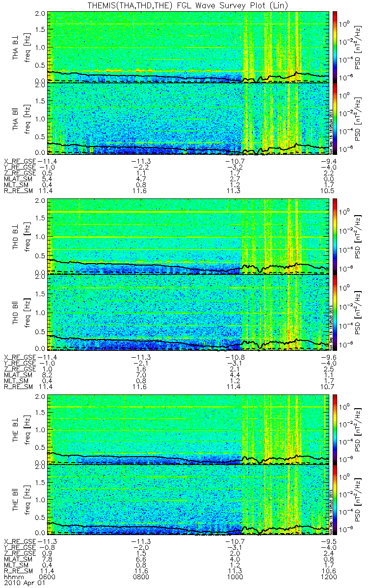Click the THD B-parallel freq [Hz] axis label
This screenshot has width=368, height=588.
pos(27,312)
